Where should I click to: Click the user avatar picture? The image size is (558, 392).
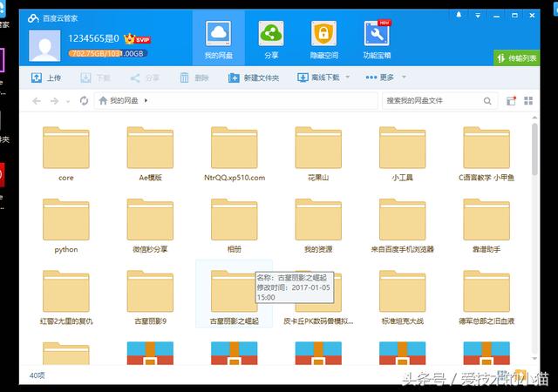[44, 46]
